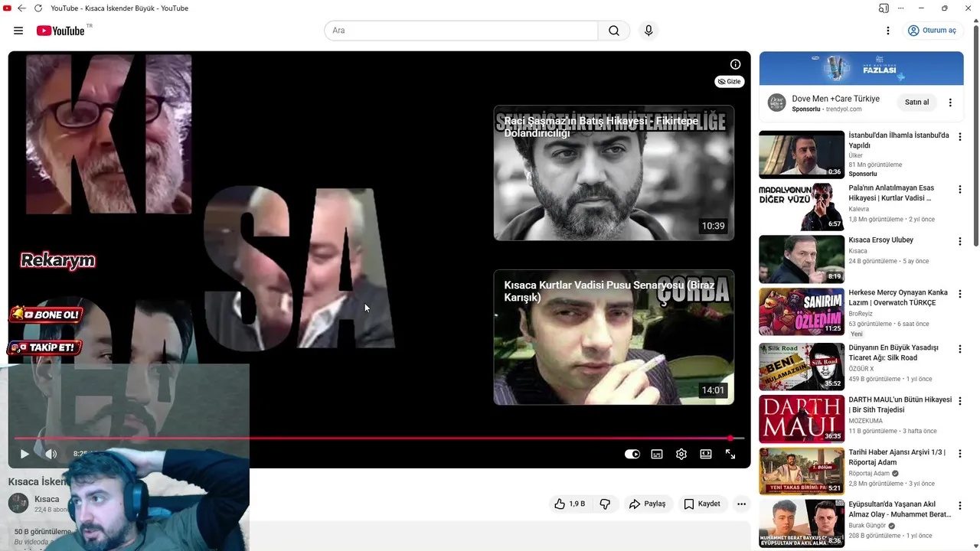Save the video with Kaydet
The width and height of the screenshot is (980, 551).
[x=701, y=504]
